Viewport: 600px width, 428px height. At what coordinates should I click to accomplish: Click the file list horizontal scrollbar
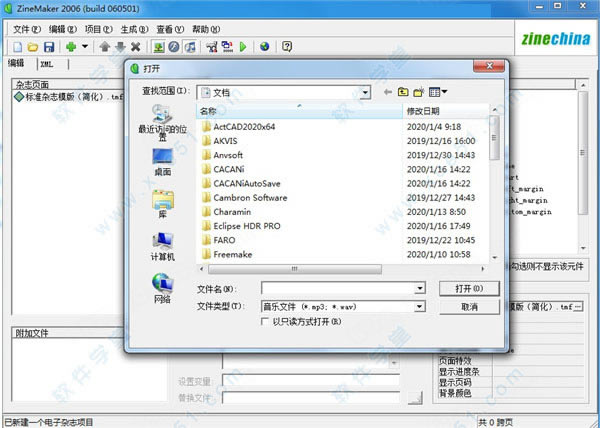point(294,269)
